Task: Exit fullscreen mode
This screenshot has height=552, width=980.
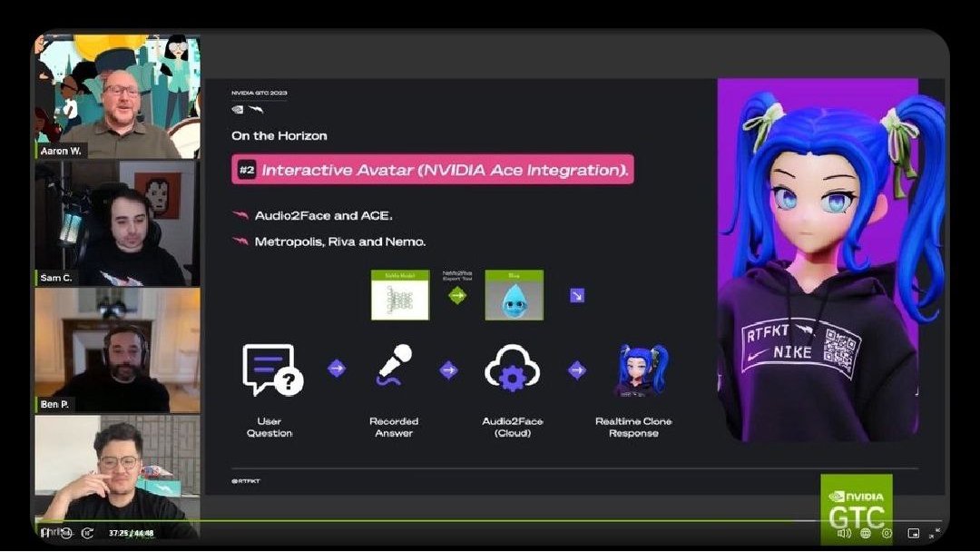Action: click(x=935, y=533)
